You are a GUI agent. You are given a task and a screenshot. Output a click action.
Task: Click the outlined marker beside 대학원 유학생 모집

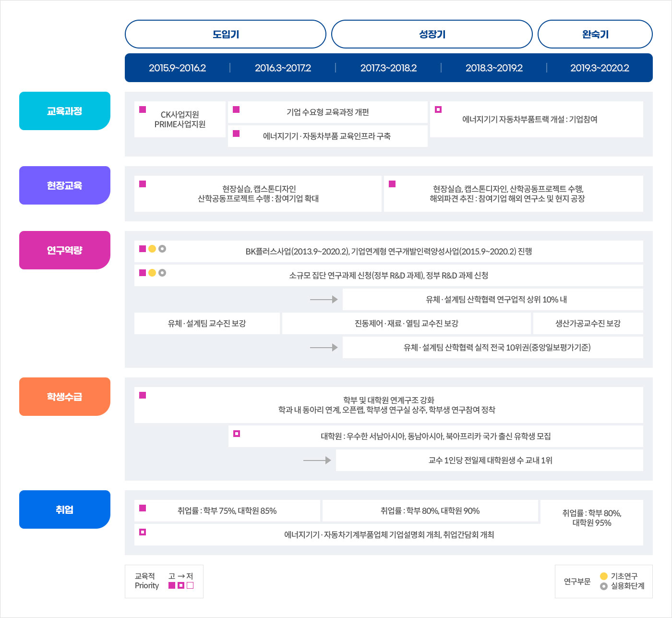click(x=237, y=434)
